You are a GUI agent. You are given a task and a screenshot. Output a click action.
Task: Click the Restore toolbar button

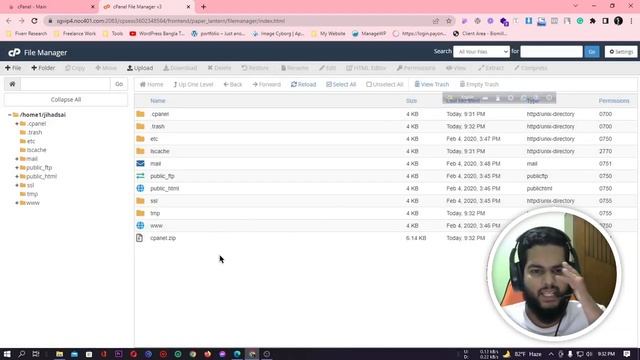coord(255,68)
